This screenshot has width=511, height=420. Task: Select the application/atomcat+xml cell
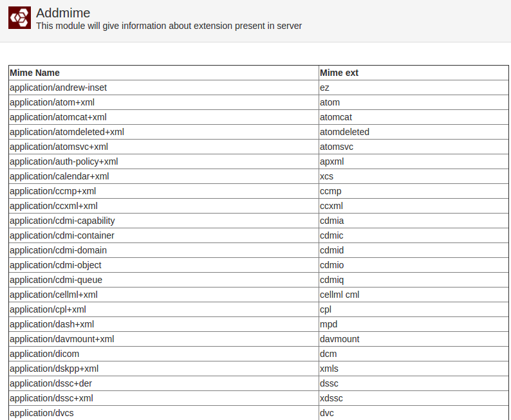(163, 117)
